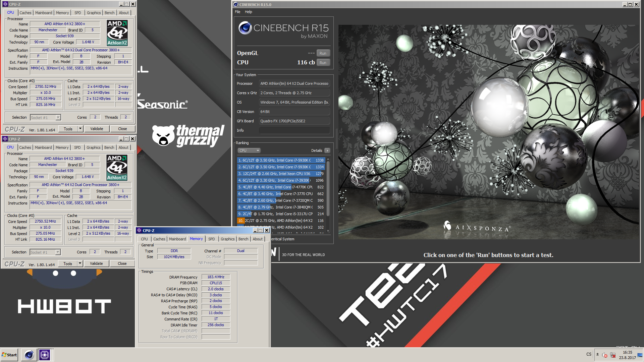
Task: Select ranking row 3 Intel Xeon 1279
Action: tap(281, 174)
